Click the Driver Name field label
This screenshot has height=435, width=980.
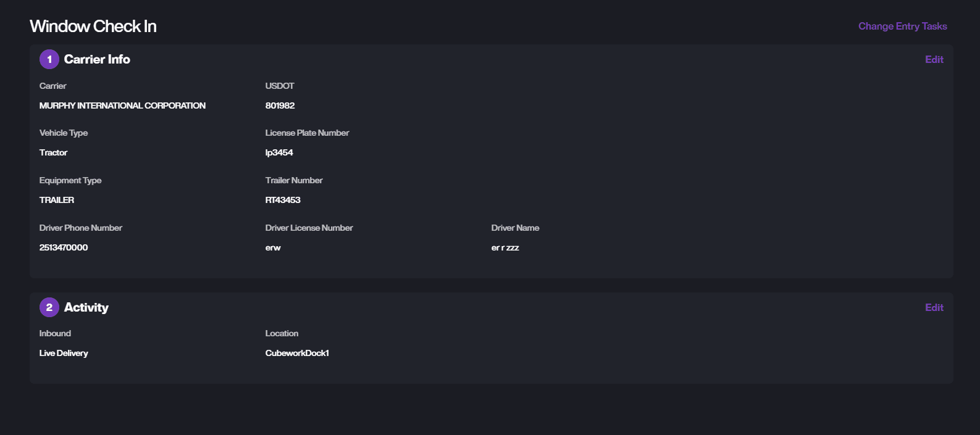(x=515, y=228)
